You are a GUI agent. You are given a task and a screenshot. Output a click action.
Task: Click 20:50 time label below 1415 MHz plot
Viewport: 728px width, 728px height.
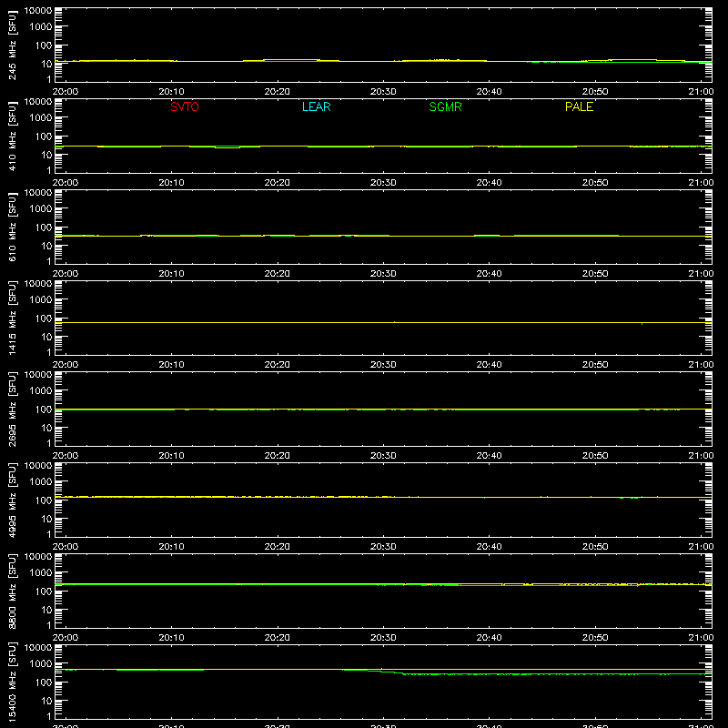595,365
